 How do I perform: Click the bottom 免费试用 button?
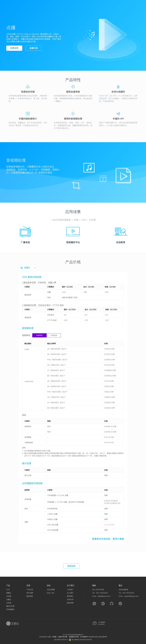click(71, 566)
